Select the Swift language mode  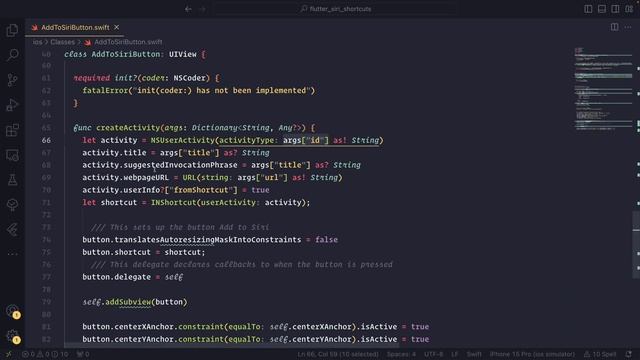474,354
